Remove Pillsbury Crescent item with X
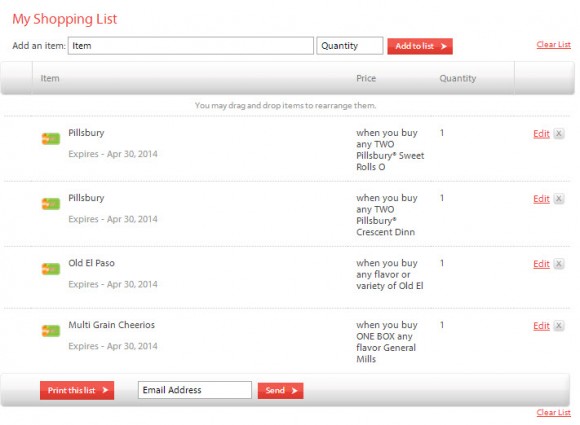This screenshot has width=580, height=425. (x=559, y=199)
